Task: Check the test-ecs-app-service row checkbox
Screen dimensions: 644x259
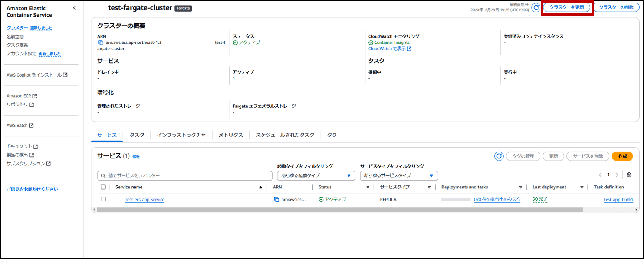Action: tap(103, 199)
